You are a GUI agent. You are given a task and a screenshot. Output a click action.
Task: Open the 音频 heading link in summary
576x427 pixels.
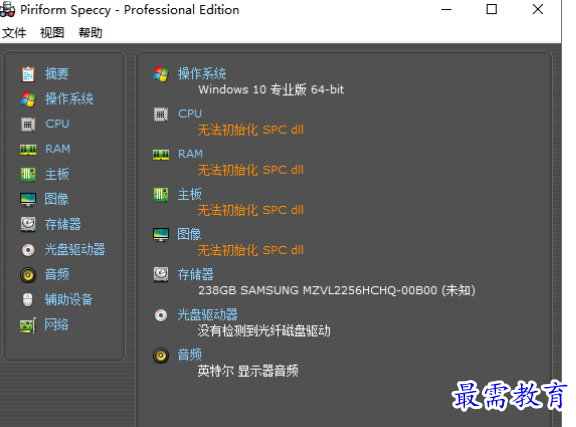coord(190,355)
